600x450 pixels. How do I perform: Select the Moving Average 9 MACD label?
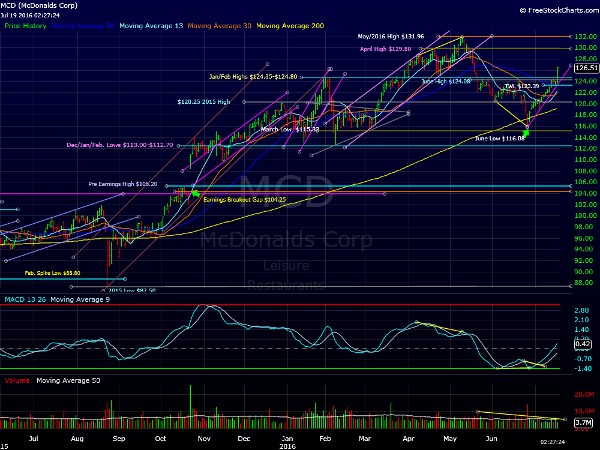(80, 299)
